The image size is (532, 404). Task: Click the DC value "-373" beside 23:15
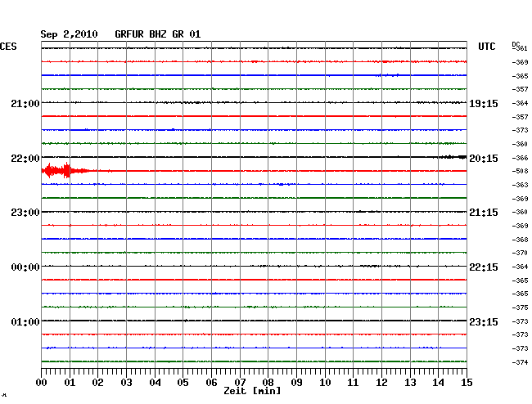pyautogui.click(x=520, y=321)
